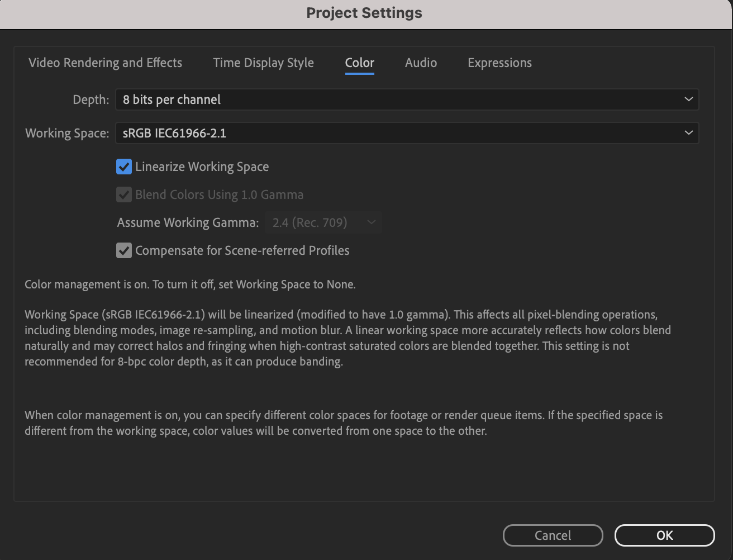Click the checkmark inside Linearize Working Space box

tap(123, 166)
